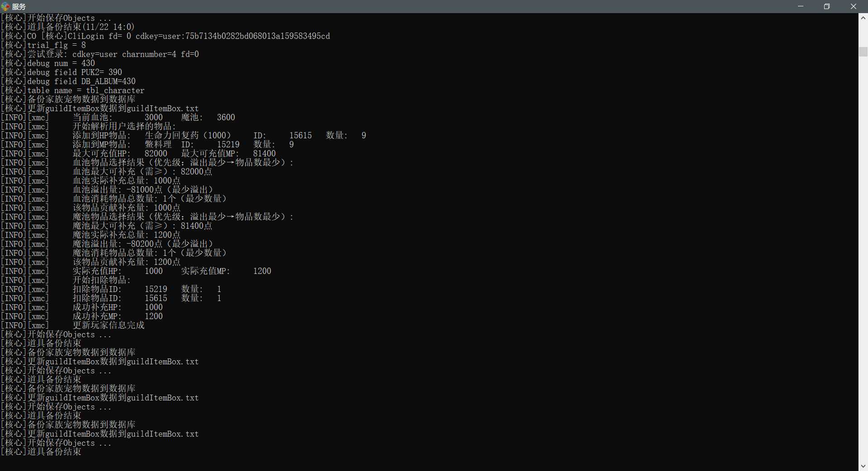Restore down the 服务 console window
This screenshot has width=868, height=471.
[x=827, y=6]
